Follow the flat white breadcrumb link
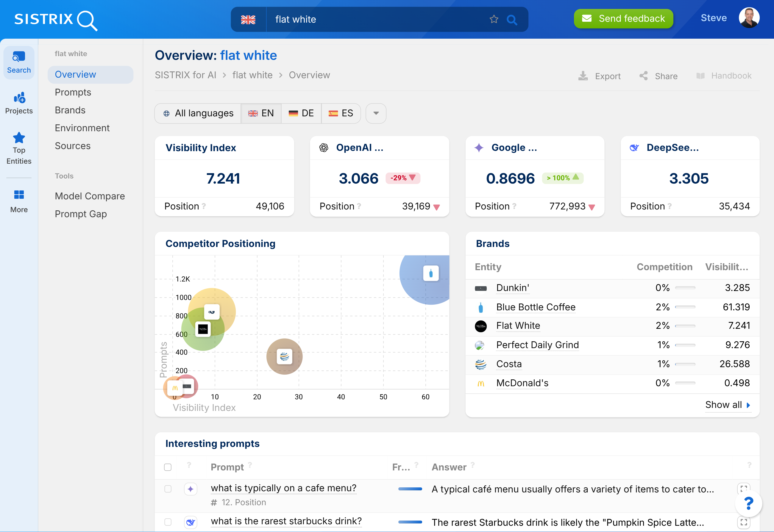774x532 pixels. [x=252, y=75]
